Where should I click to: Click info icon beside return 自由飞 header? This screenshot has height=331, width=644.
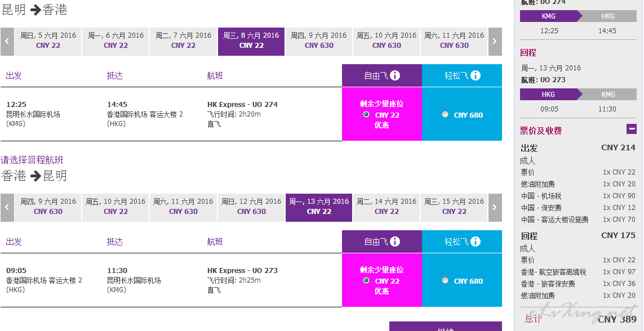tap(395, 241)
